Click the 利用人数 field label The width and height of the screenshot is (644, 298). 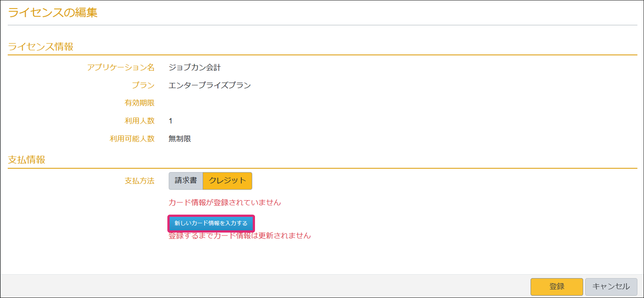tap(139, 121)
